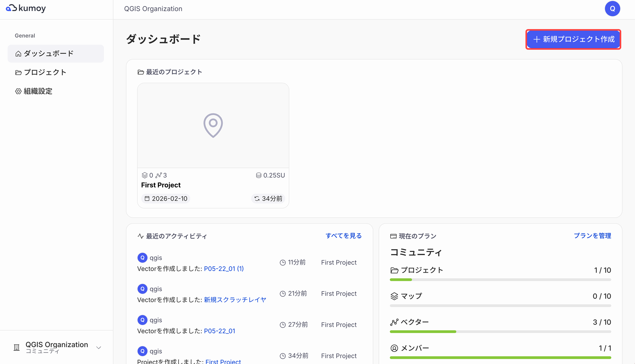This screenshot has height=364, width=635.
Task: Open the Q user avatar at top right
Action: [613, 8]
